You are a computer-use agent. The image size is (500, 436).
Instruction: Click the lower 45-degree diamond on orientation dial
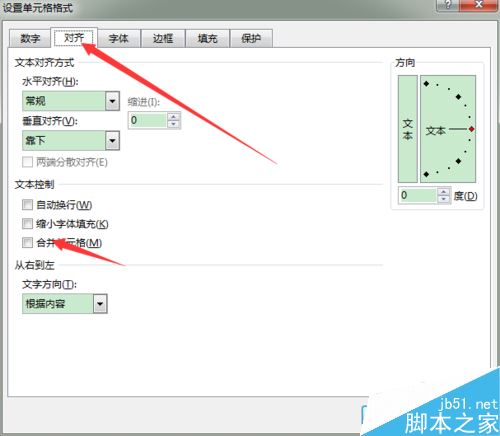pyautogui.click(x=458, y=161)
